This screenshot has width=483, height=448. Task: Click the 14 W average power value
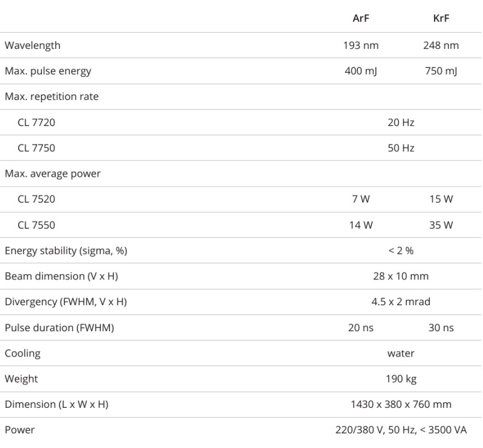pyautogui.click(x=361, y=225)
